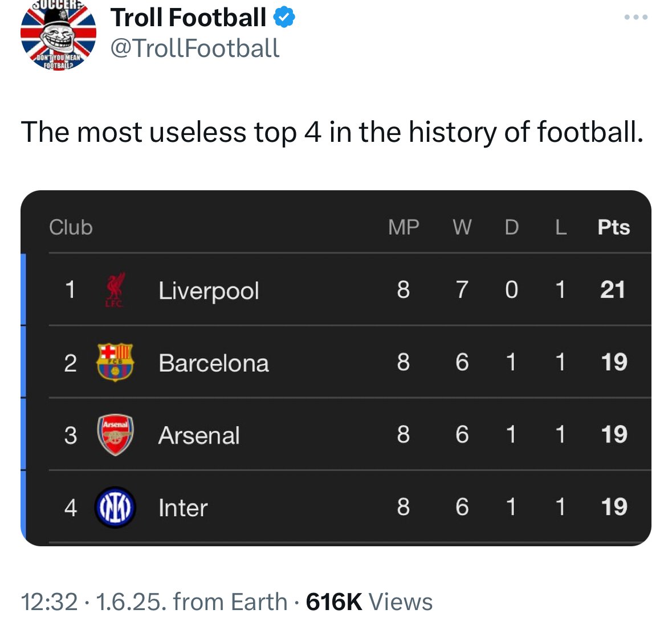
Task: Click the blue verified badge
Action: (284, 18)
